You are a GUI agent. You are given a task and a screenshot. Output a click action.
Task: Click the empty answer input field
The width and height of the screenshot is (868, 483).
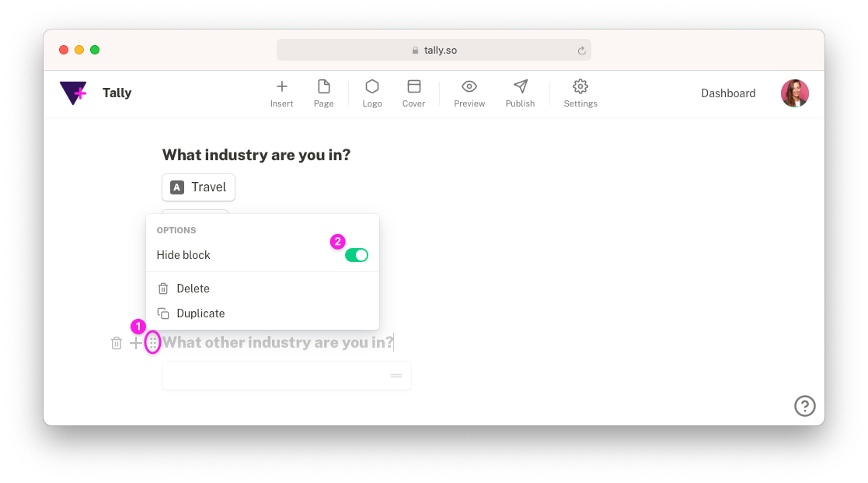point(286,376)
